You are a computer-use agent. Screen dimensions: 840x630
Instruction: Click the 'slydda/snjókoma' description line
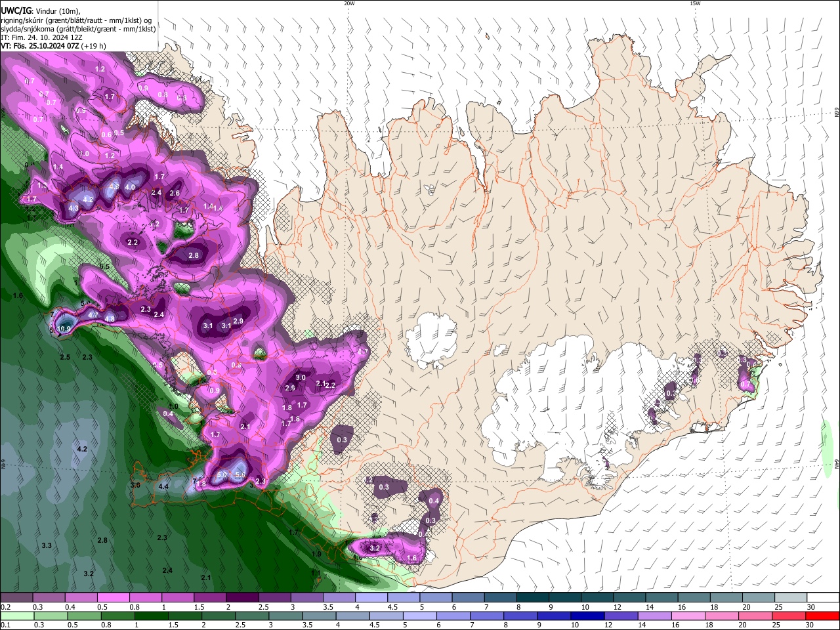78,29
